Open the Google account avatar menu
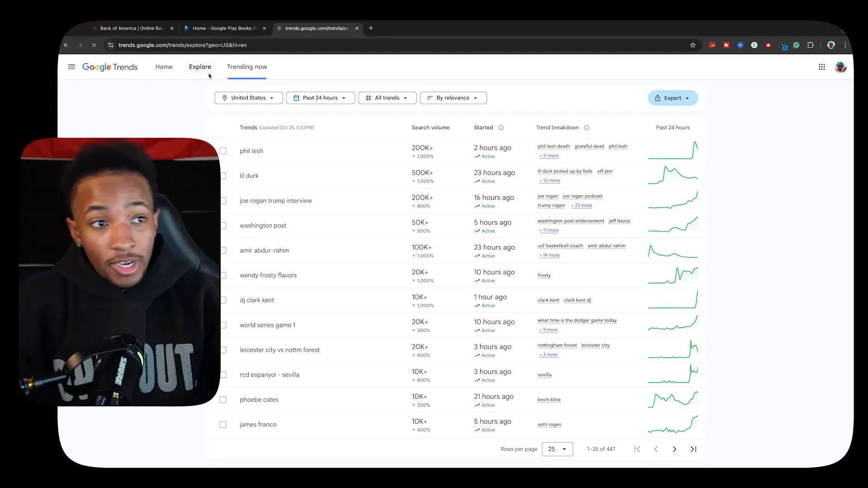 (x=840, y=67)
